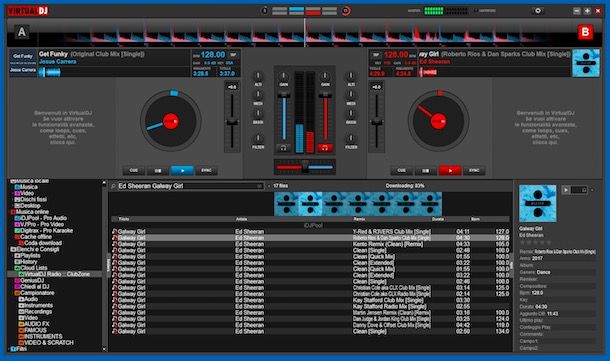Click deck B Ed Sheeran album cover
Viewport: 610px width, 361px height.
tap(586, 63)
